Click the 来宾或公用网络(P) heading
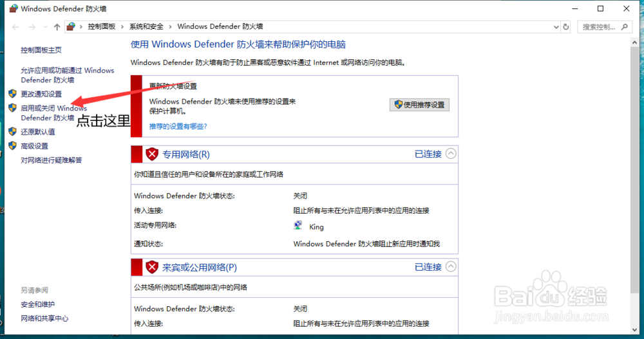The image size is (644, 339). click(x=200, y=268)
